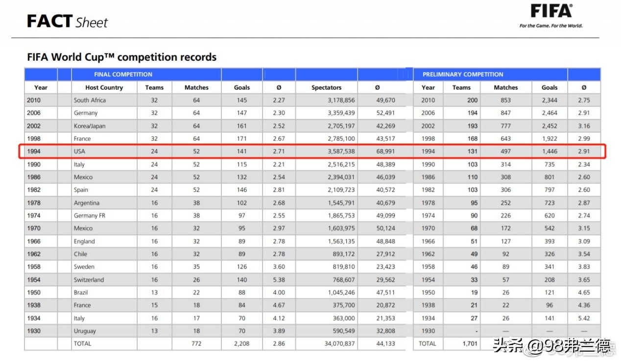
Task: Click average attendance '68,991' in USA row
Action: pyautogui.click(x=385, y=152)
